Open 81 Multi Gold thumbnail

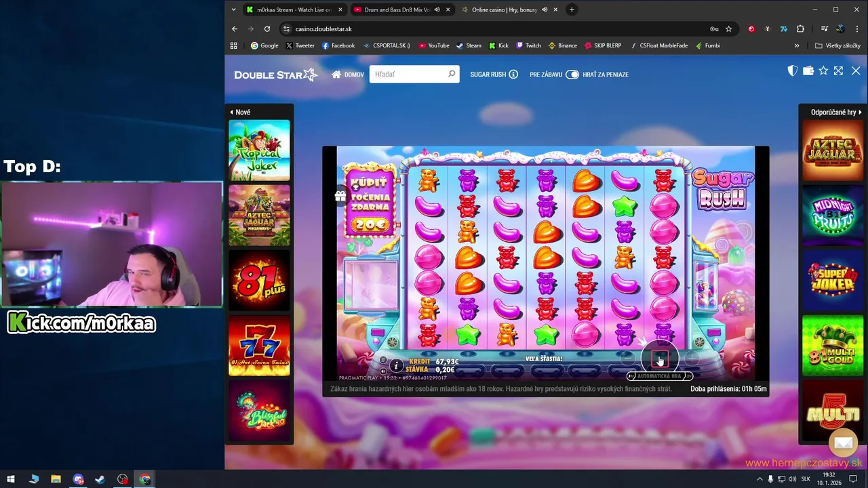[x=833, y=346]
